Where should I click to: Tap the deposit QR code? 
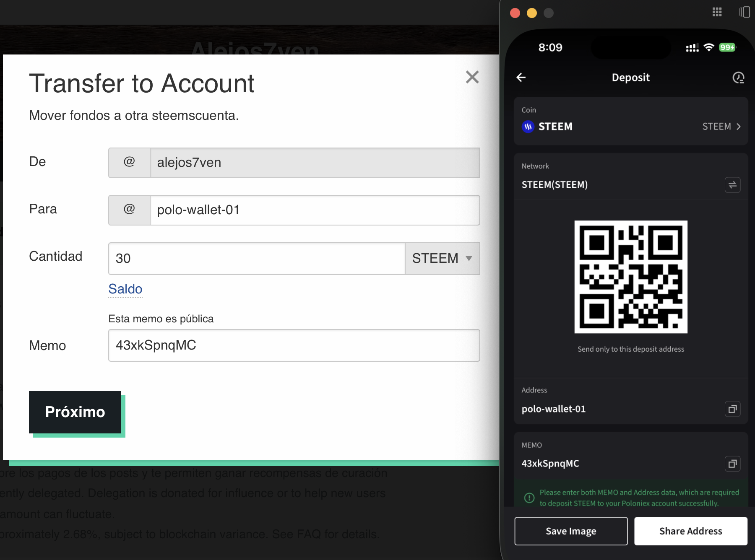pos(631,277)
